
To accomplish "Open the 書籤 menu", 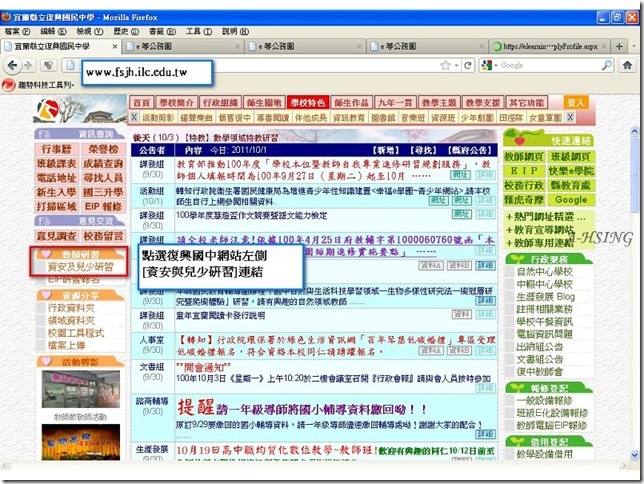I will pyautogui.click(x=162, y=31).
